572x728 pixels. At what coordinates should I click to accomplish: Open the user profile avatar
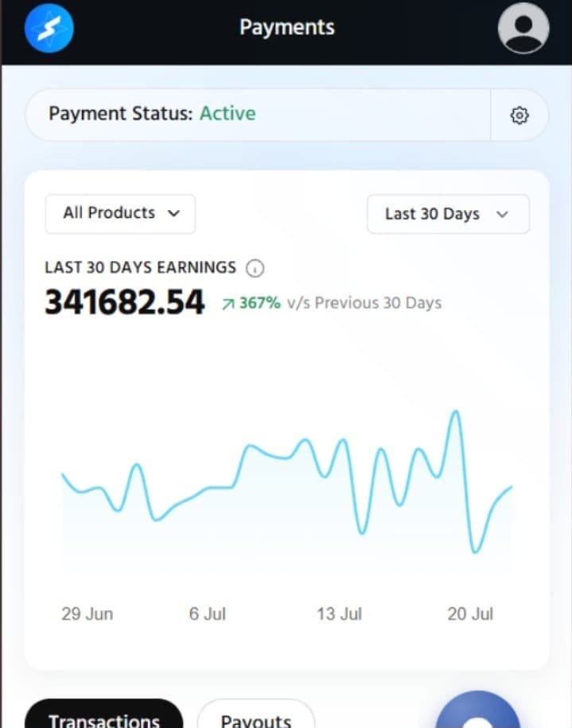523,29
